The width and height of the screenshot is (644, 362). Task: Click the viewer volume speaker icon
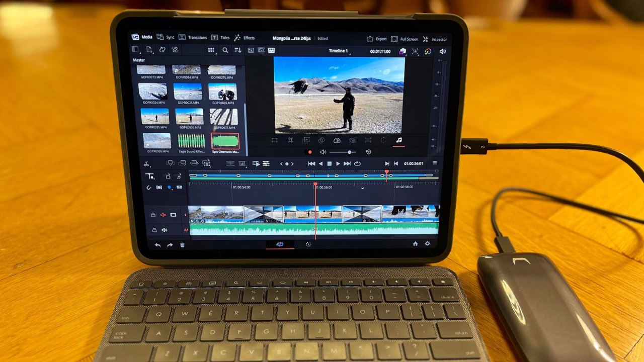pos(323,152)
